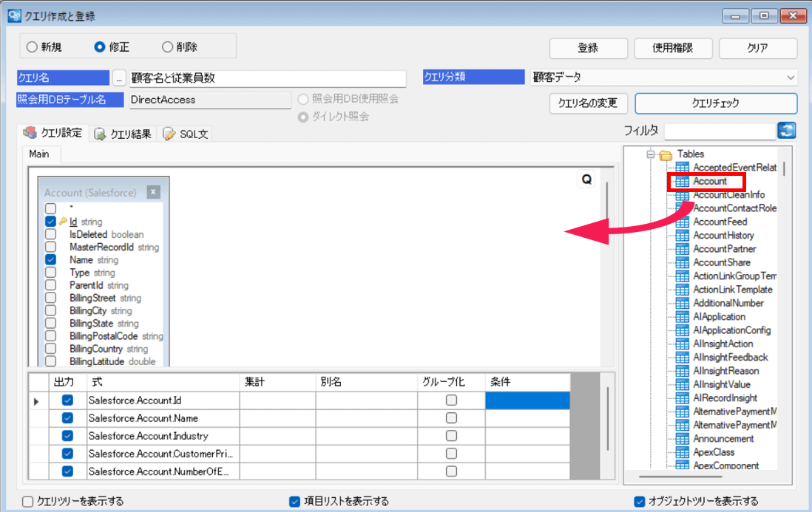The width and height of the screenshot is (812, 512).
Task: Click the AccountFeed table icon
Action: (683, 222)
